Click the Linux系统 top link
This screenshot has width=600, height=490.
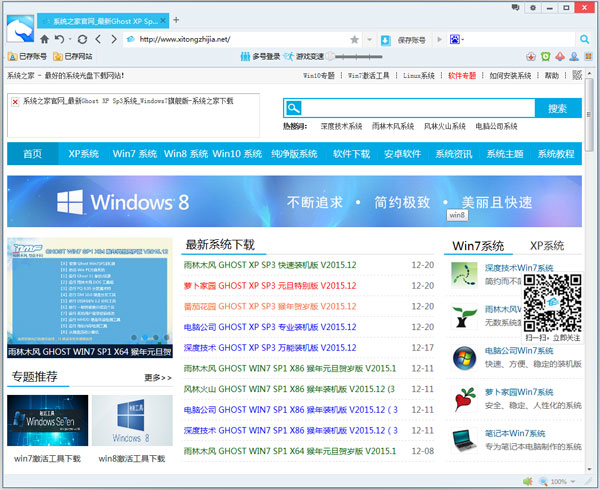419,76
